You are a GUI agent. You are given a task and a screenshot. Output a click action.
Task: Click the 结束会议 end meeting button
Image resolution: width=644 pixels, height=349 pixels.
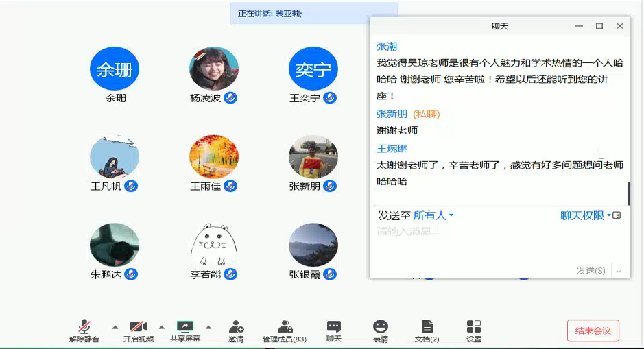(x=593, y=330)
